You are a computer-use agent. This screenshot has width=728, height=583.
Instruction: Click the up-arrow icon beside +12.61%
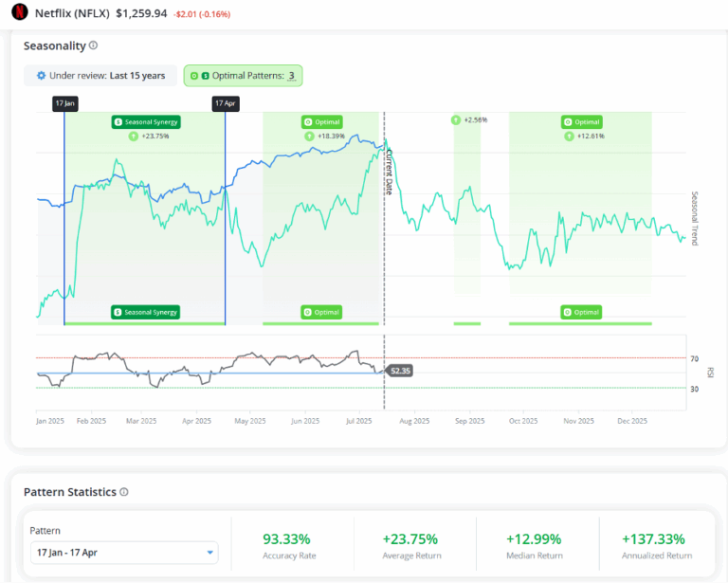point(569,136)
